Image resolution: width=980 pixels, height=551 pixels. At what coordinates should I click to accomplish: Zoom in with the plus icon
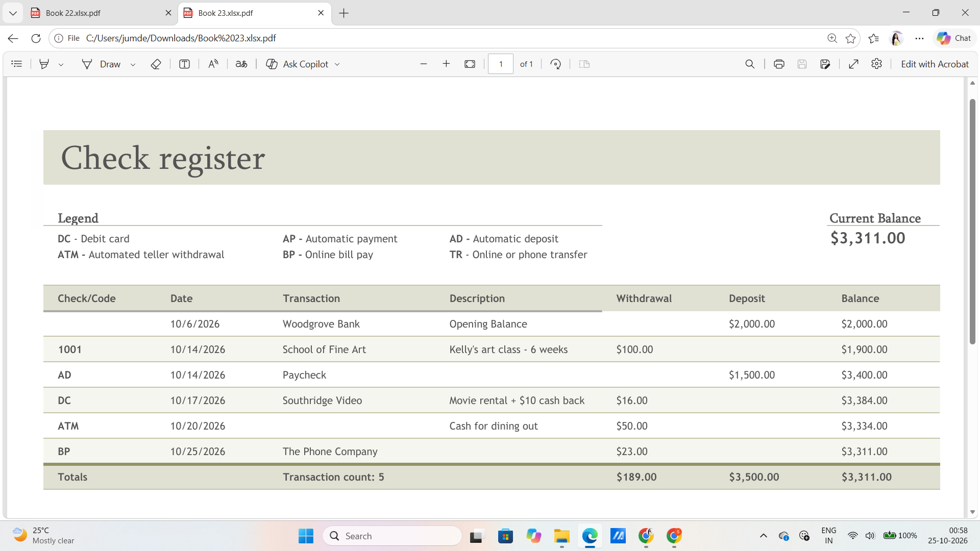click(446, 64)
